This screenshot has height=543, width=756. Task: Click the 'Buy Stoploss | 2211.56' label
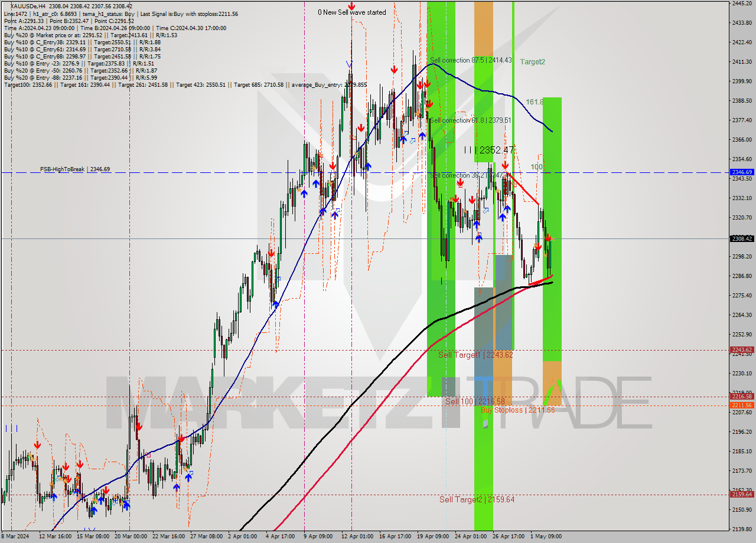[518, 410]
